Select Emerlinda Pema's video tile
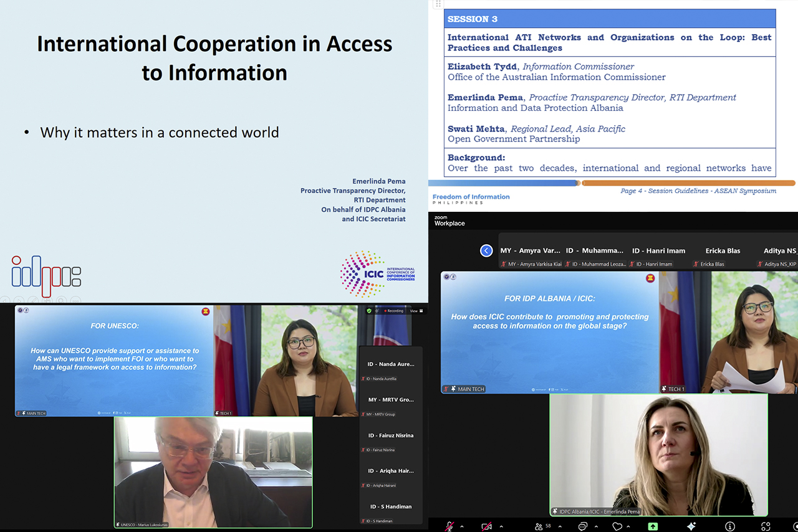This screenshot has width=798, height=532. (x=659, y=455)
